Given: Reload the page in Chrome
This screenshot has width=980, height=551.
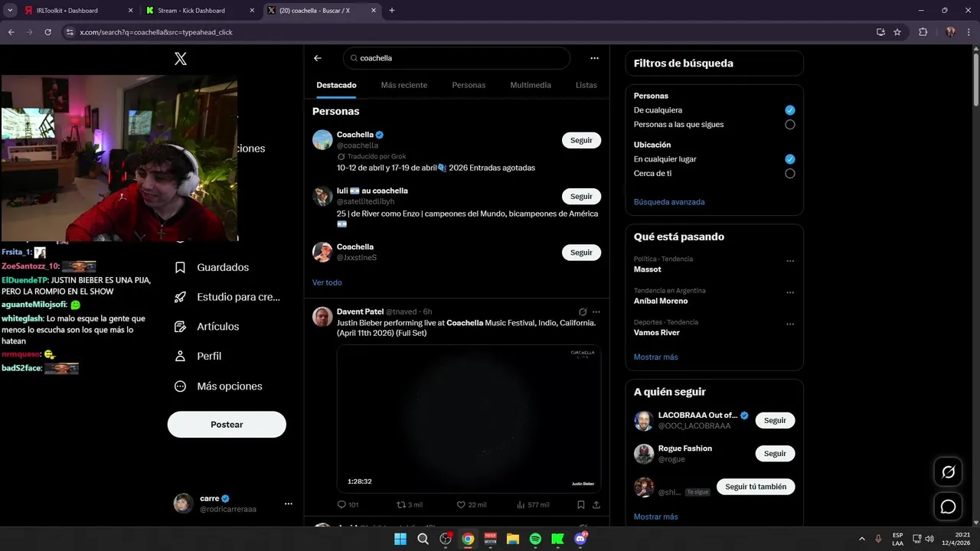Looking at the screenshot, I should point(48,32).
